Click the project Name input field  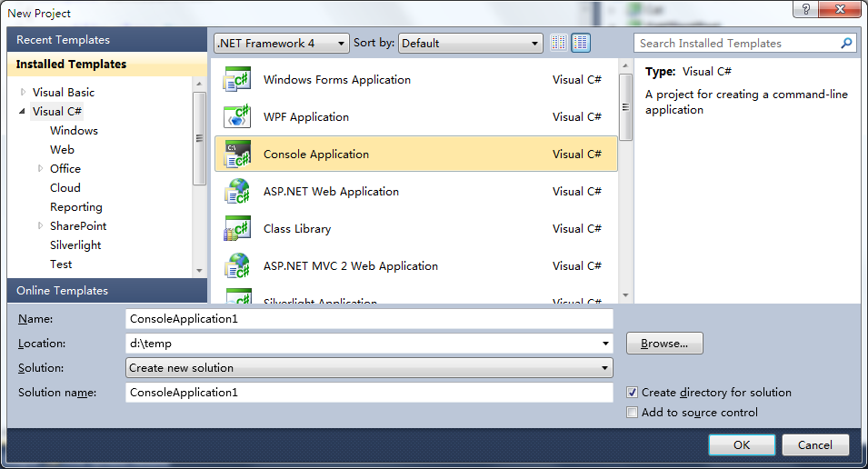(369, 318)
